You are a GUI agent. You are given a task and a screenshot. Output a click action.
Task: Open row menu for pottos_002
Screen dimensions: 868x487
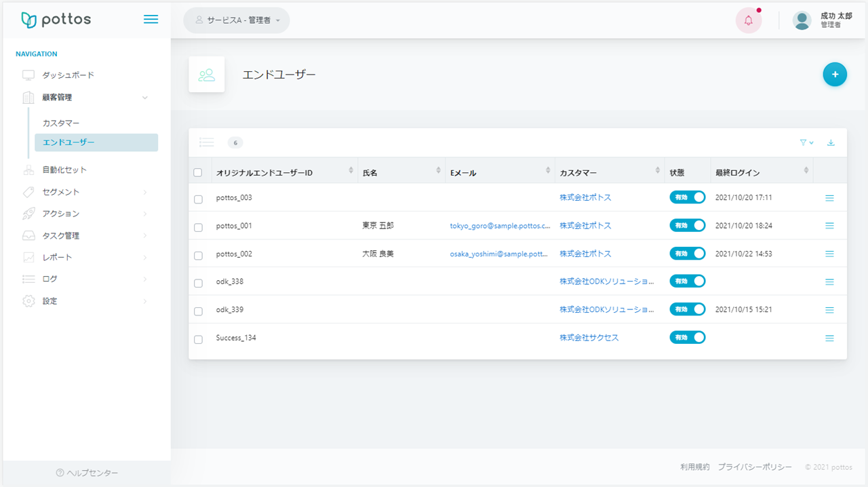(829, 254)
